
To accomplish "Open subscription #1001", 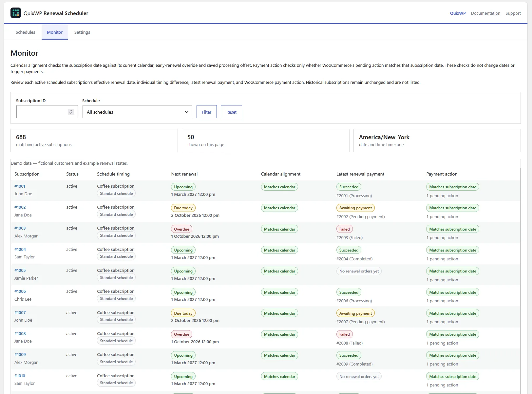I will (20, 186).
